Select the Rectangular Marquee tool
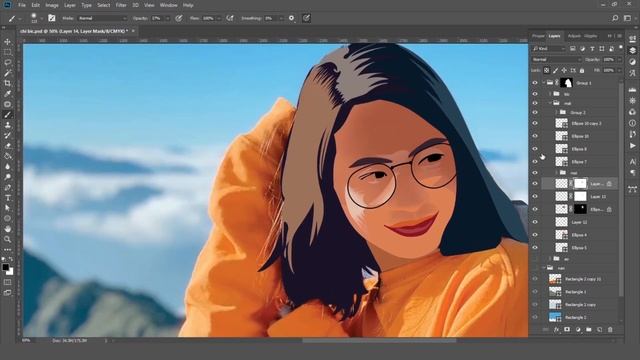 (7, 52)
